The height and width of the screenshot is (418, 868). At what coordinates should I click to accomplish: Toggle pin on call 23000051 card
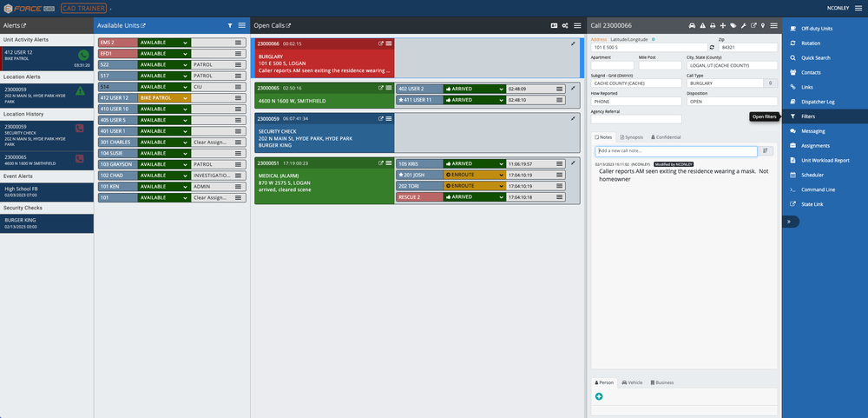pyautogui.click(x=573, y=163)
